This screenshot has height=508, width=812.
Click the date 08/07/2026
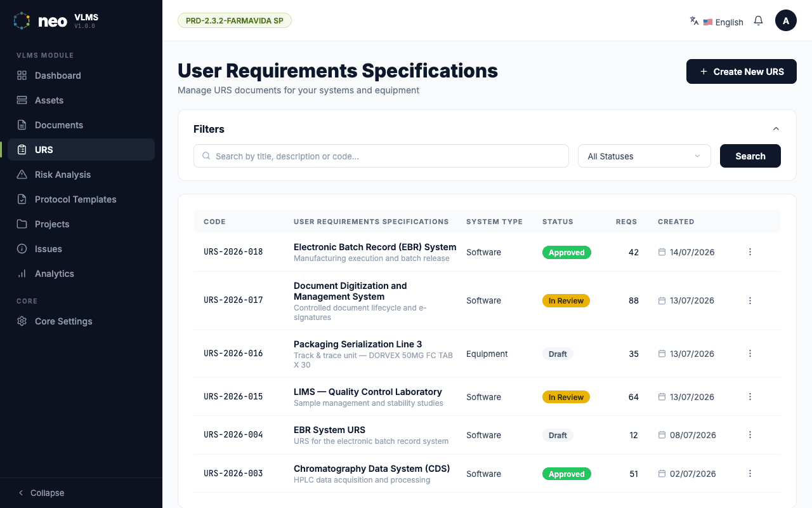point(693,435)
